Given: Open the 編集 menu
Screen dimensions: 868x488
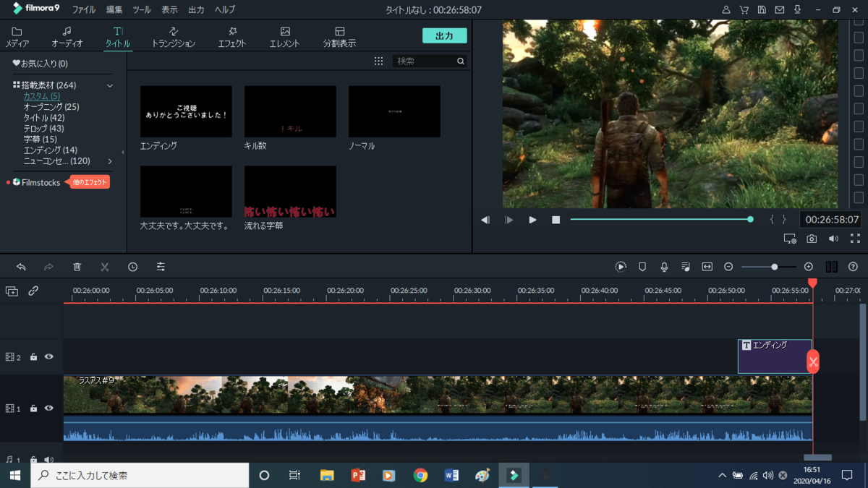Looking at the screenshot, I should (114, 10).
